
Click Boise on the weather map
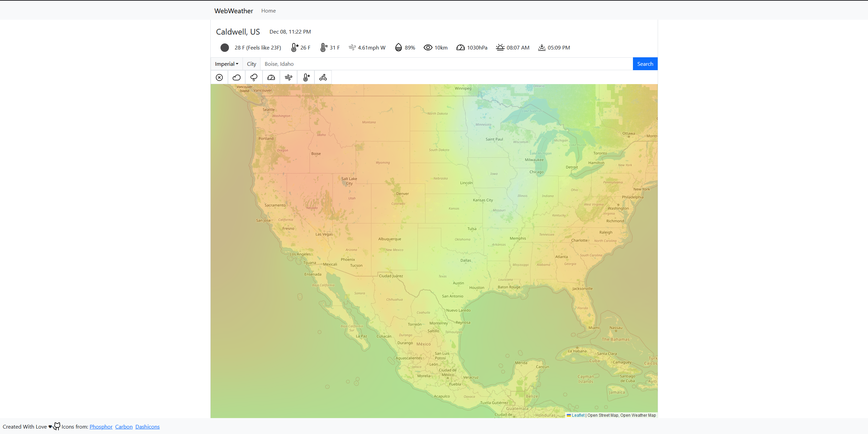click(316, 154)
